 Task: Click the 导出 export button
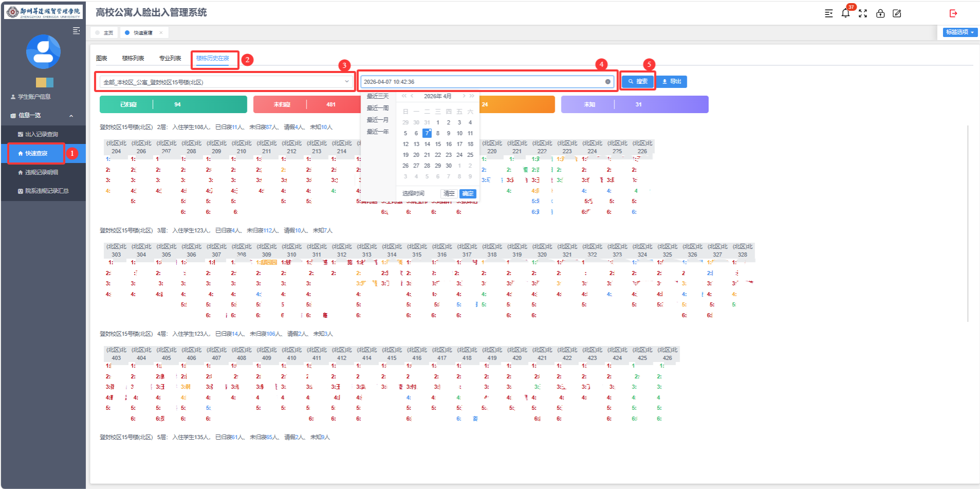click(x=672, y=82)
